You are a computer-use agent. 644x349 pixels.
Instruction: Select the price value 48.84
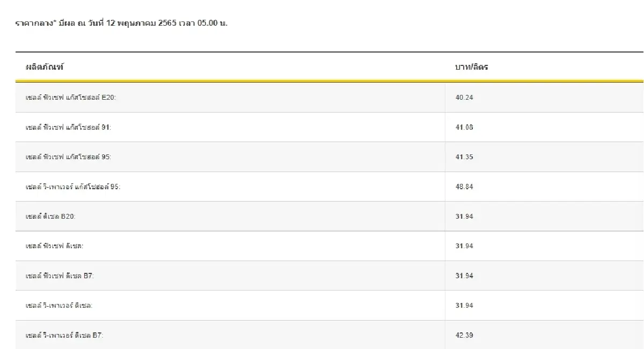[x=464, y=187]
